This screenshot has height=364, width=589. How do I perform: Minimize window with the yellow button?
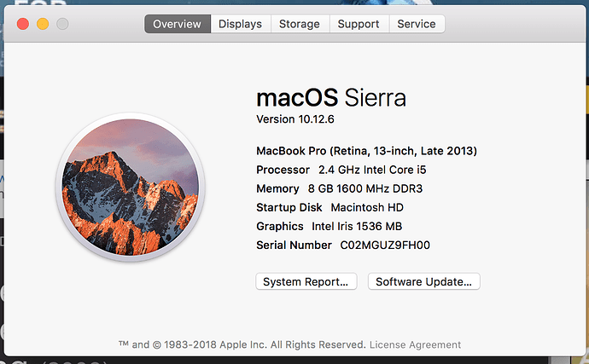click(43, 24)
